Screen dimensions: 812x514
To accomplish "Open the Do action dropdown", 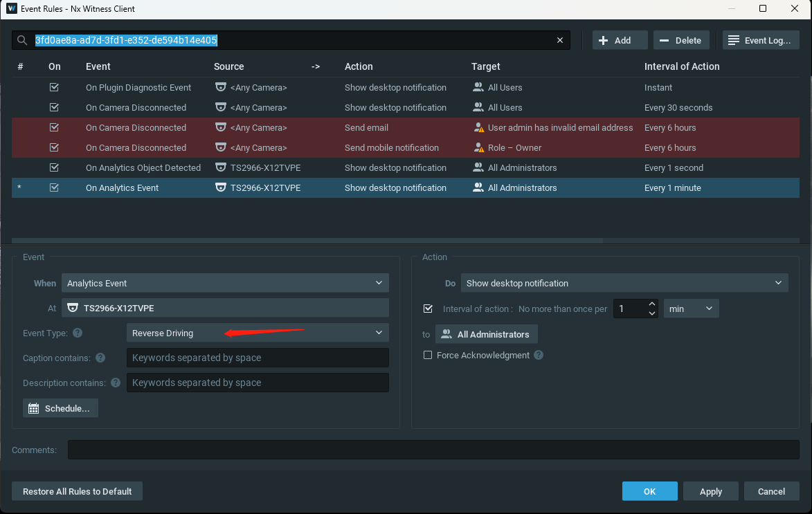I will (624, 283).
